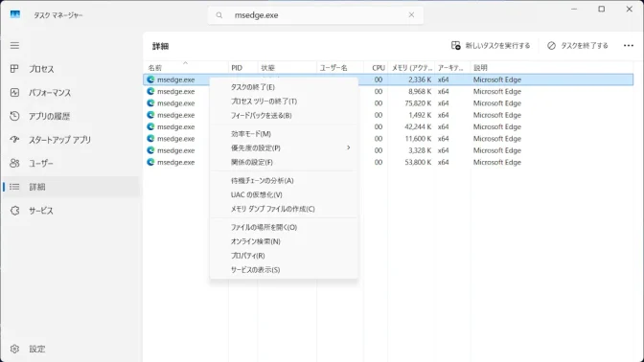
Task: Sort by the 名前 column header
Action: click(x=186, y=68)
